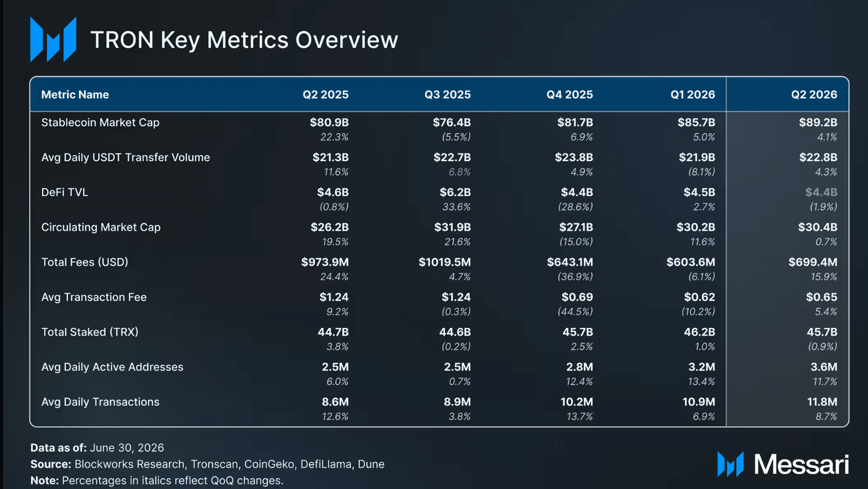Click the $1019.5M total fees value
868x489 pixels.
(445, 262)
